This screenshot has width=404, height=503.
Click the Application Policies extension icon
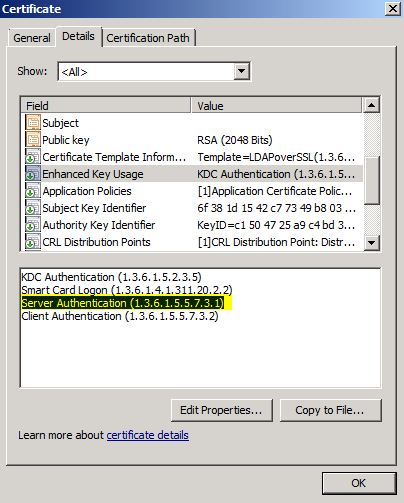pos(33,191)
